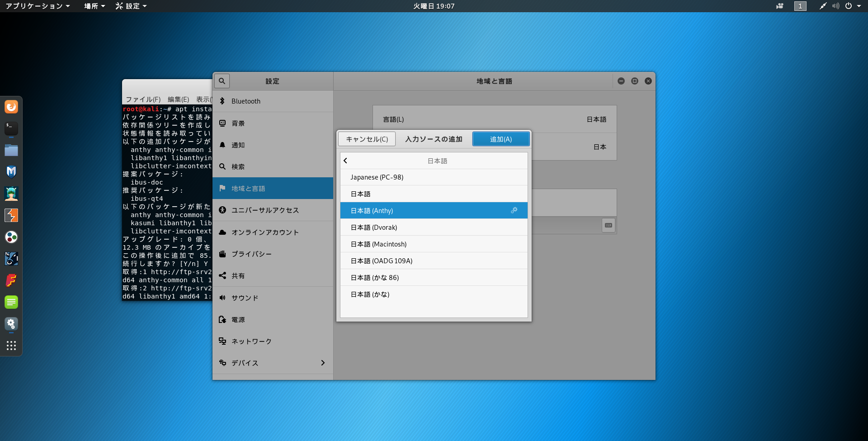The width and height of the screenshot is (868, 441).
Task: Select plain 日本語 input source
Action: (434, 194)
